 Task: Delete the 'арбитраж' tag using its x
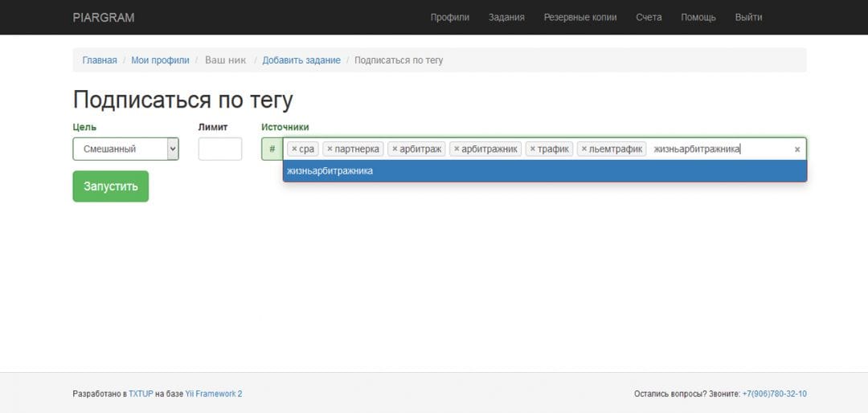pyautogui.click(x=395, y=149)
